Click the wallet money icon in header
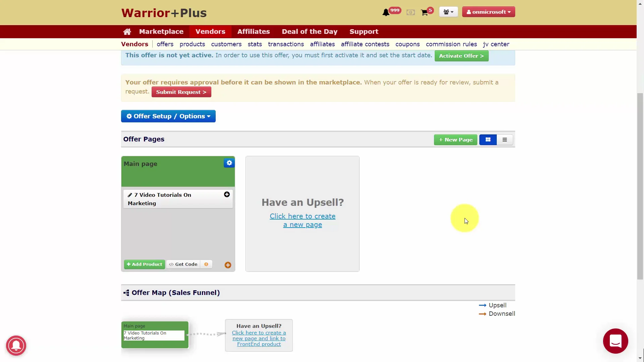 [x=411, y=13]
